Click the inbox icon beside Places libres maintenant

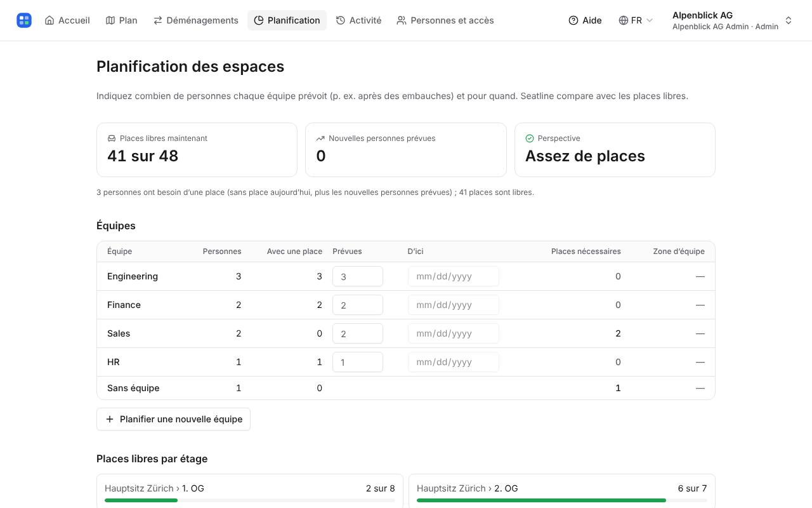[x=112, y=138]
